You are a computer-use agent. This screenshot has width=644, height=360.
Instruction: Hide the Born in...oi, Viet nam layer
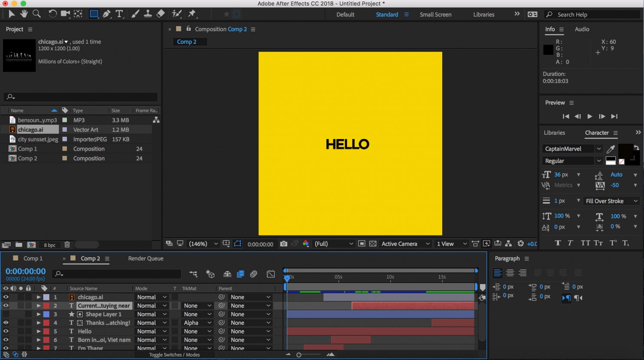tap(6, 340)
